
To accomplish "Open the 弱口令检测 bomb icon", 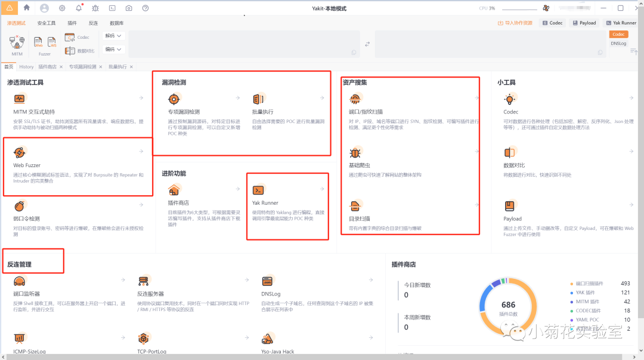I will (x=19, y=206).
